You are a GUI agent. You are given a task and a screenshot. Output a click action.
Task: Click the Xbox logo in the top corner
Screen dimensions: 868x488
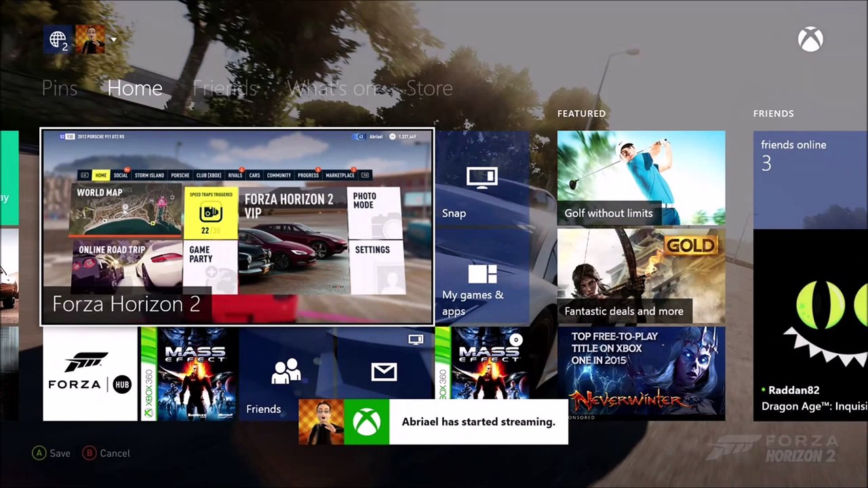pos(810,39)
